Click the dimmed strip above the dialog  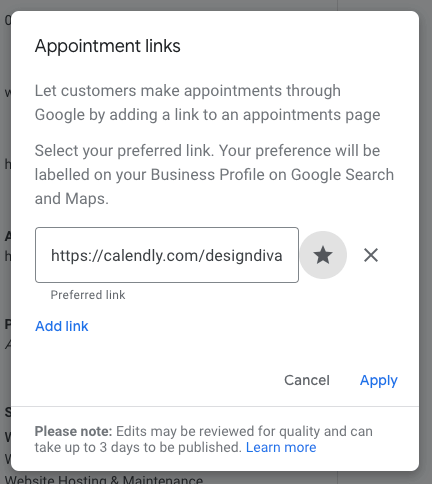point(216,5)
